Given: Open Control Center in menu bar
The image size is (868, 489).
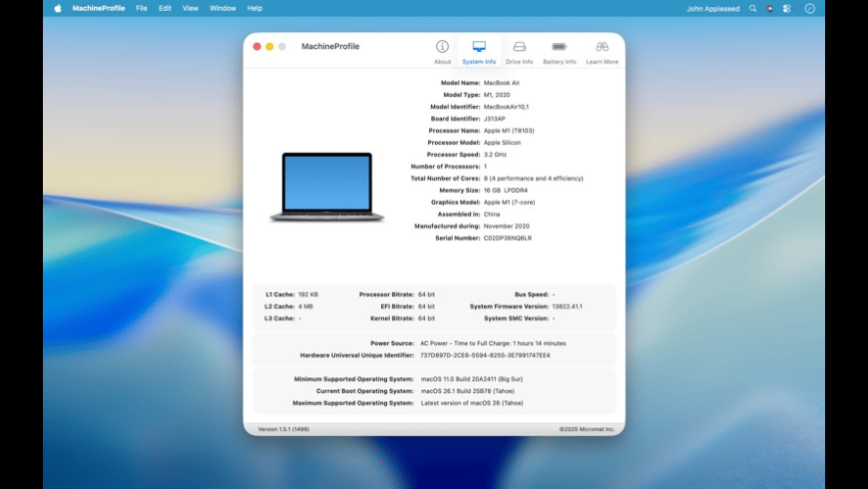Looking at the screenshot, I should pos(786,8).
